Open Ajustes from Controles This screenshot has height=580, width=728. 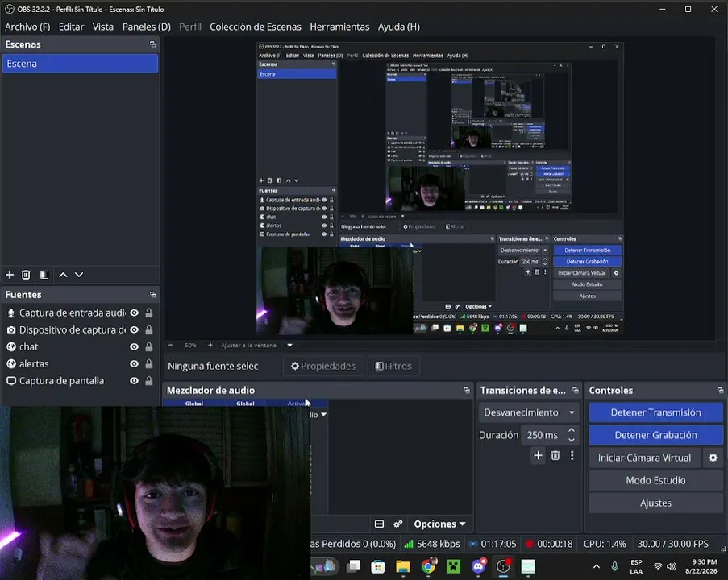tap(655, 503)
